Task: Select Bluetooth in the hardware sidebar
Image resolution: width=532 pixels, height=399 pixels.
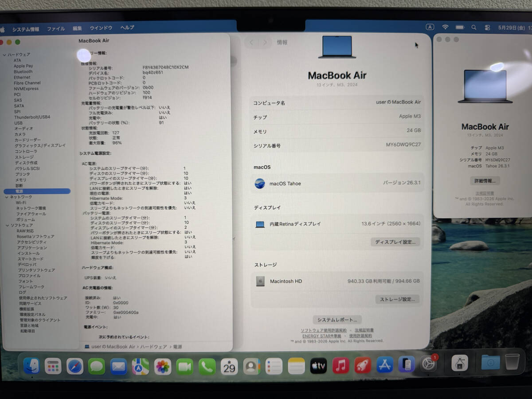Action: click(x=23, y=72)
